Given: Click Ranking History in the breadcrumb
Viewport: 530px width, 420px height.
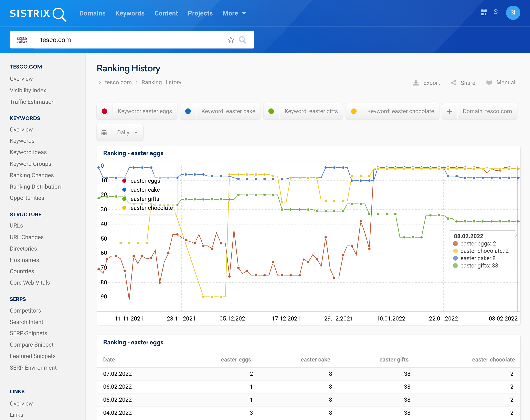Looking at the screenshot, I should 161,82.
